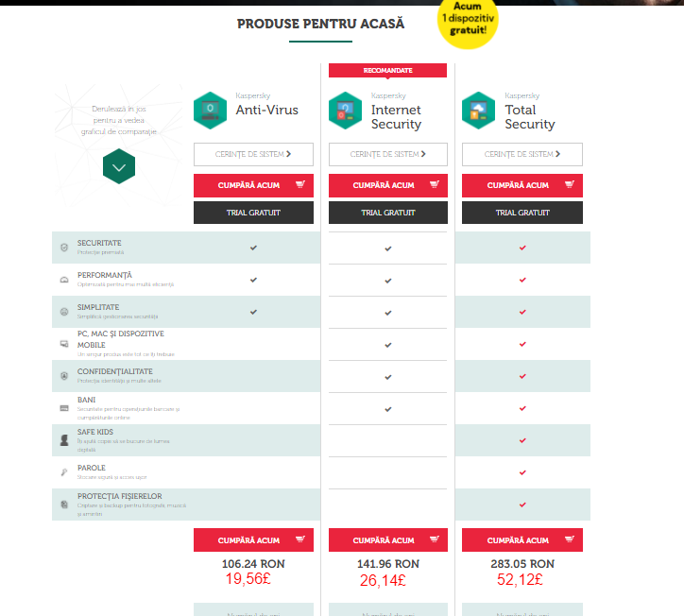Click the Protecția fișierelor files icon

[64, 505]
